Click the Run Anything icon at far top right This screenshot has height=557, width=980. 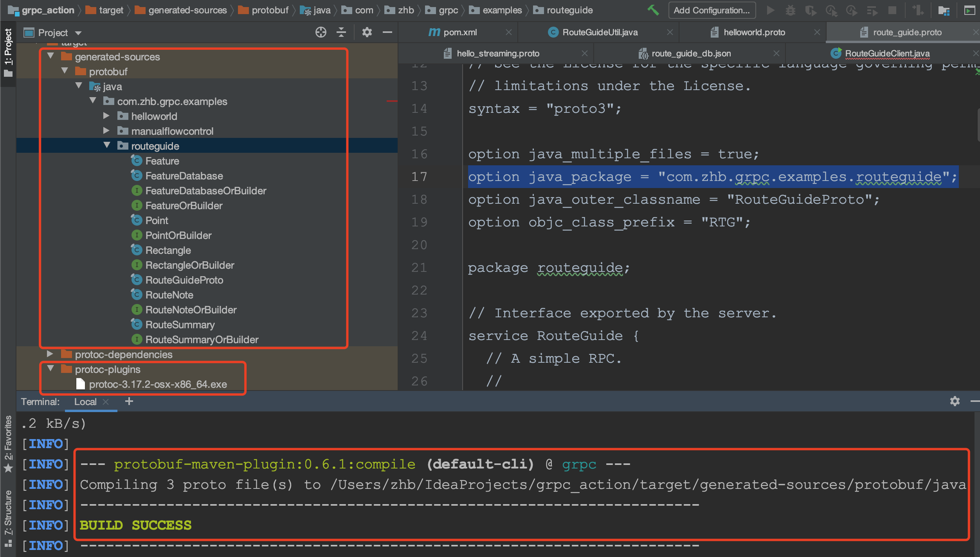(x=969, y=10)
